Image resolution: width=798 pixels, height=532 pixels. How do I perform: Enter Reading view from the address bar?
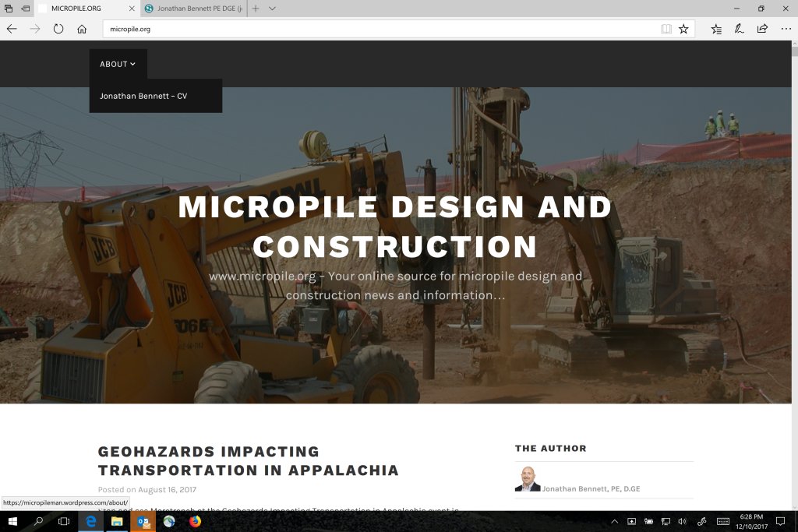click(x=665, y=29)
